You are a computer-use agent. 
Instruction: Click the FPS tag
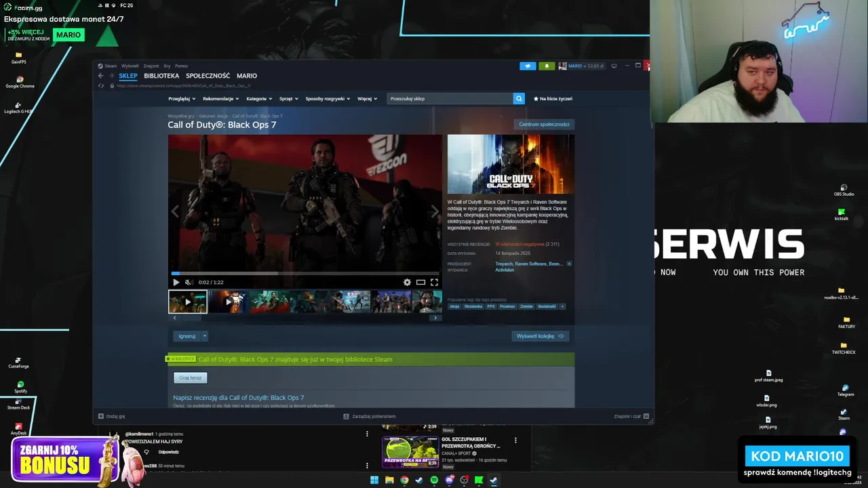(x=491, y=306)
